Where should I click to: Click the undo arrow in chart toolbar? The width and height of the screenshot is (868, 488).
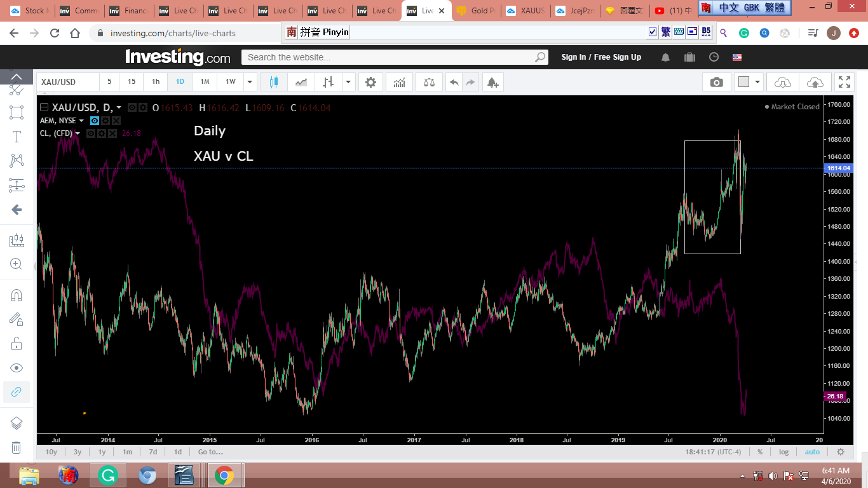pos(454,82)
